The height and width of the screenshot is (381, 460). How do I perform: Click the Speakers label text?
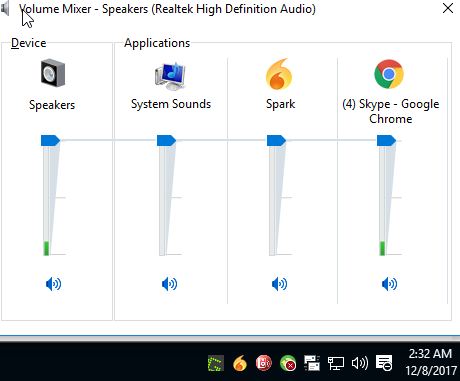click(52, 105)
